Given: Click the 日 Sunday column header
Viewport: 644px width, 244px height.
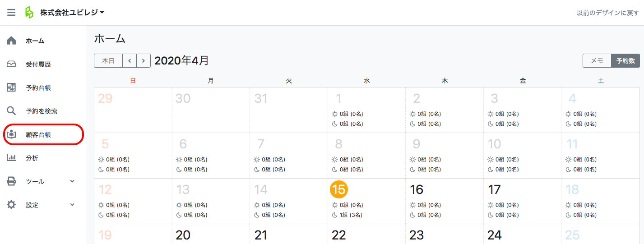Looking at the screenshot, I should click(x=133, y=81).
